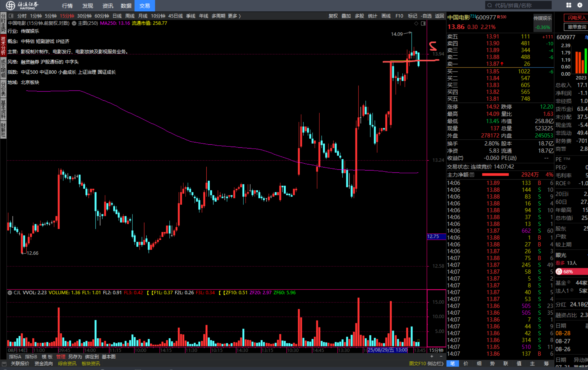Select the 筹 chip distribution tab

(546, 363)
